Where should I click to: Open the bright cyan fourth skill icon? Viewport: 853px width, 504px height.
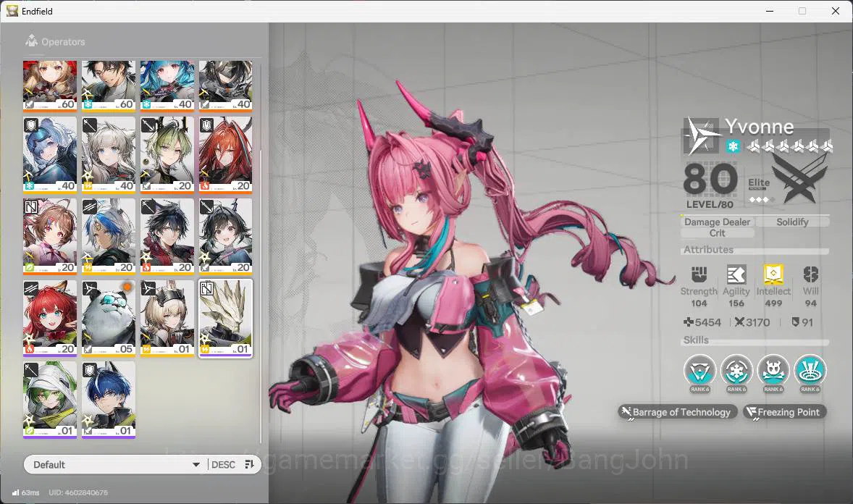click(810, 371)
